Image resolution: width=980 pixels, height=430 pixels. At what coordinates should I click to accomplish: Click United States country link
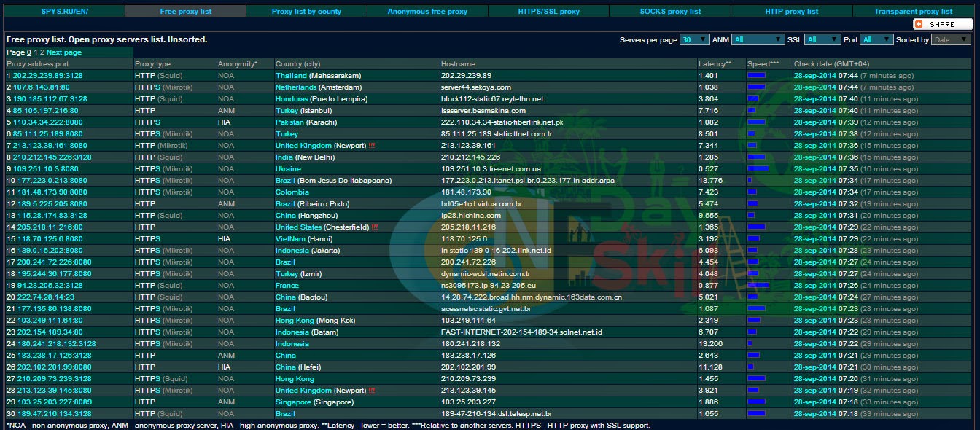[298, 227]
